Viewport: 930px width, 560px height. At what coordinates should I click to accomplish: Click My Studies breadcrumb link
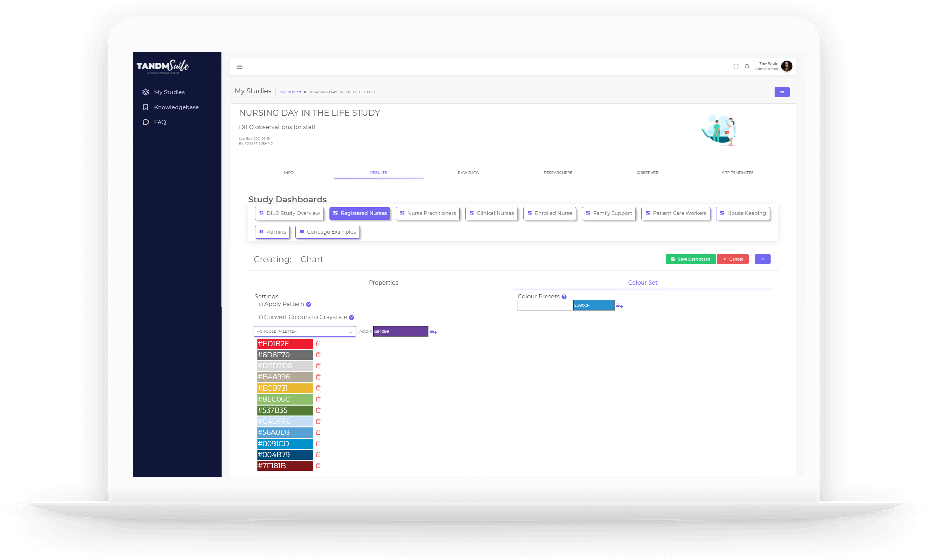(290, 92)
